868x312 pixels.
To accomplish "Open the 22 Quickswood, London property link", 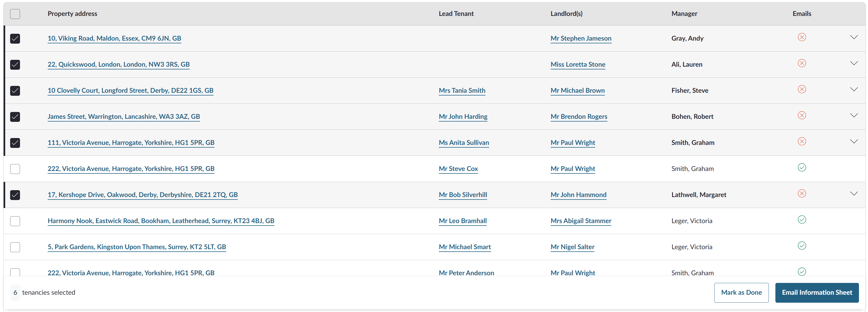I will pyautogui.click(x=119, y=64).
